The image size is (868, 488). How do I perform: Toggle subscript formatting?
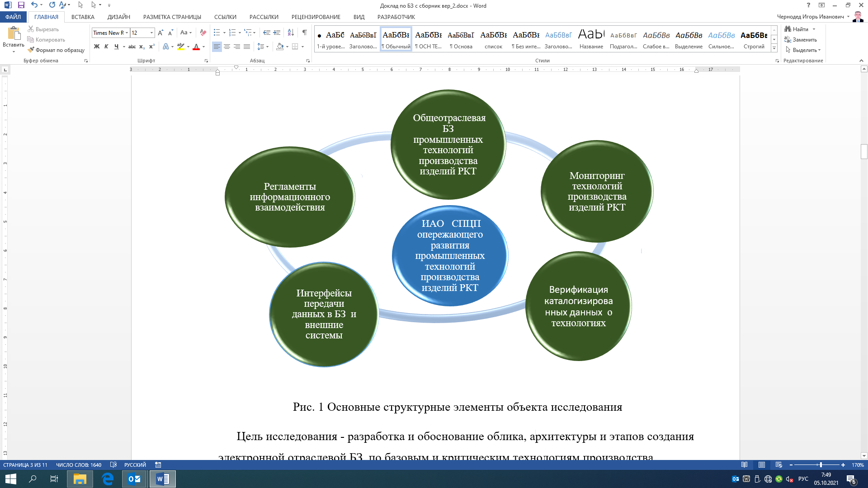click(142, 47)
